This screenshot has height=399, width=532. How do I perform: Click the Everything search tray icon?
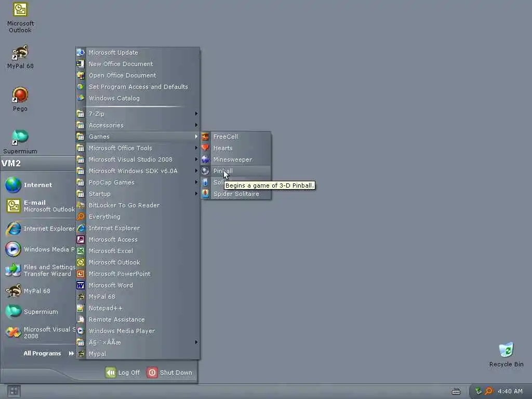click(x=488, y=391)
